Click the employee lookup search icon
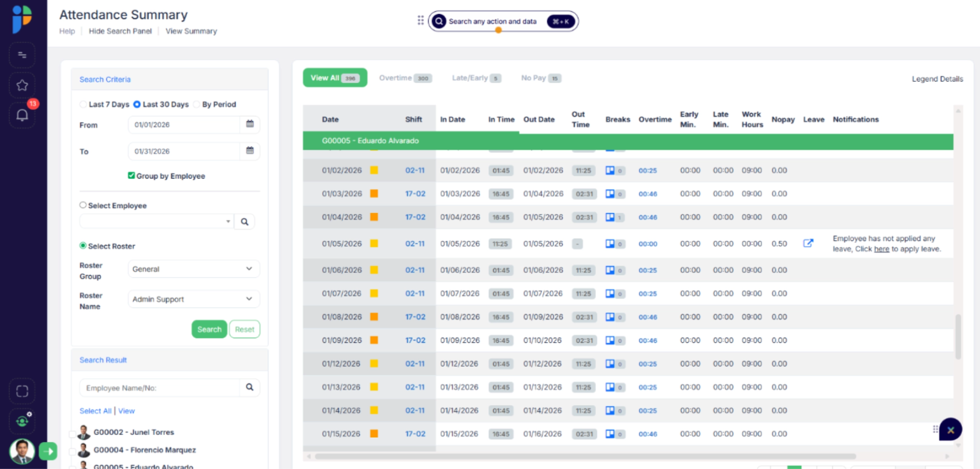This screenshot has width=980, height=469. pyautogui.click(x=244, y=221)
